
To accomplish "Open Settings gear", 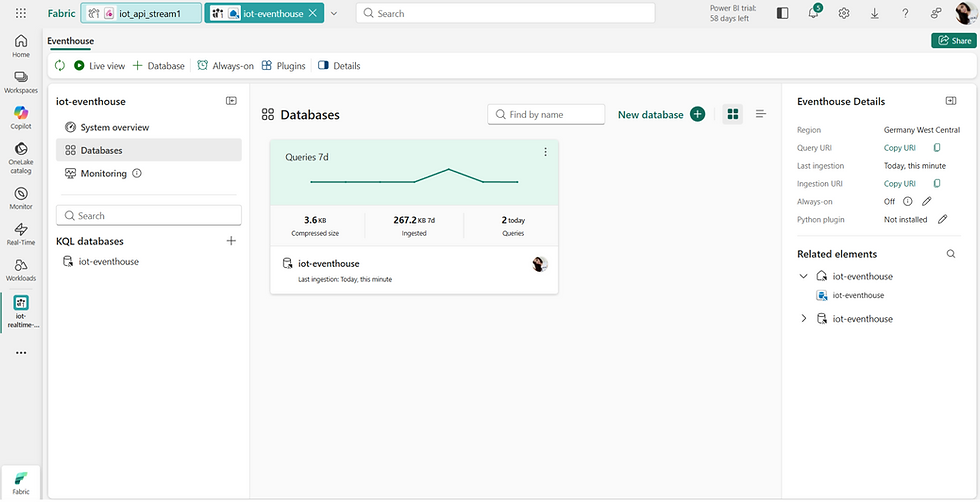I will [x=844, y=13].
